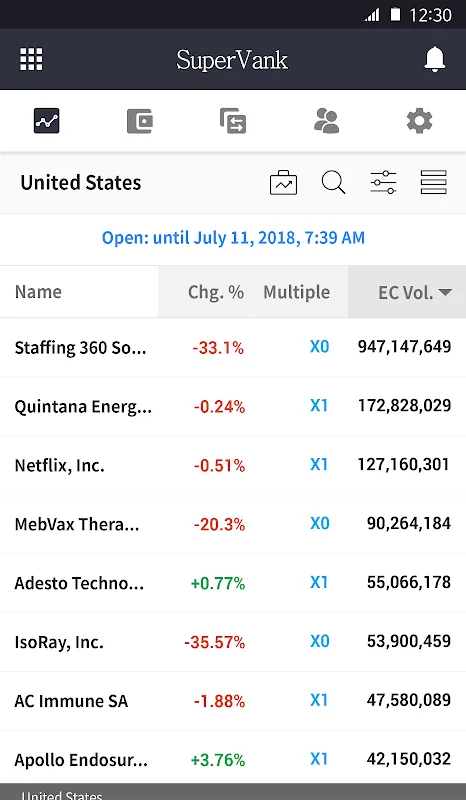This screenshot has width=466, height=800.
Task: Tap the United States market title
Action: (x=81, y=183)
